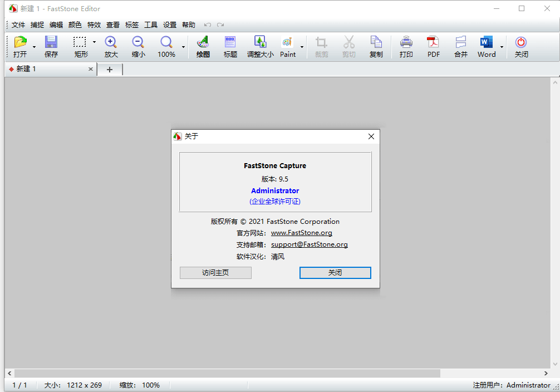Click the support@FastStone.org email link
Screen dimensions: 560x392
pos(310,244)
